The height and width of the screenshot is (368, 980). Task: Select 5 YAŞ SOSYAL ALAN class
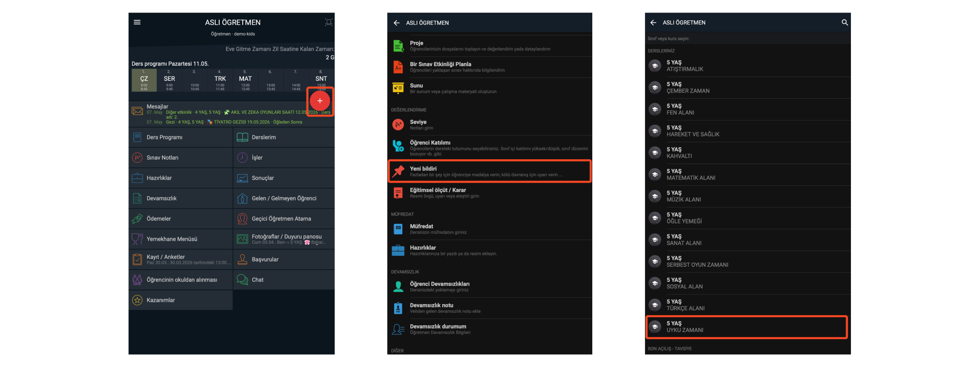(747, 283)
